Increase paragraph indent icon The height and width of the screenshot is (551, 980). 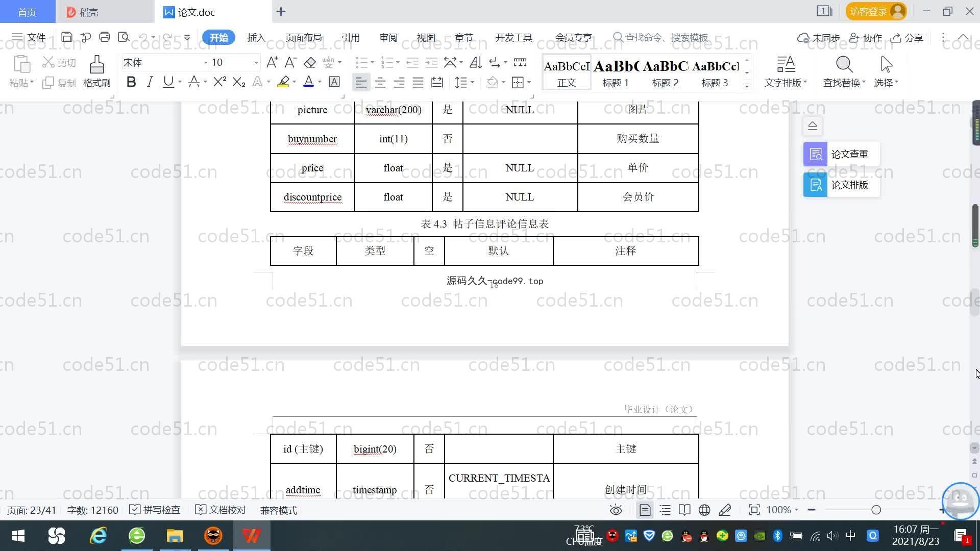[431, 62]
